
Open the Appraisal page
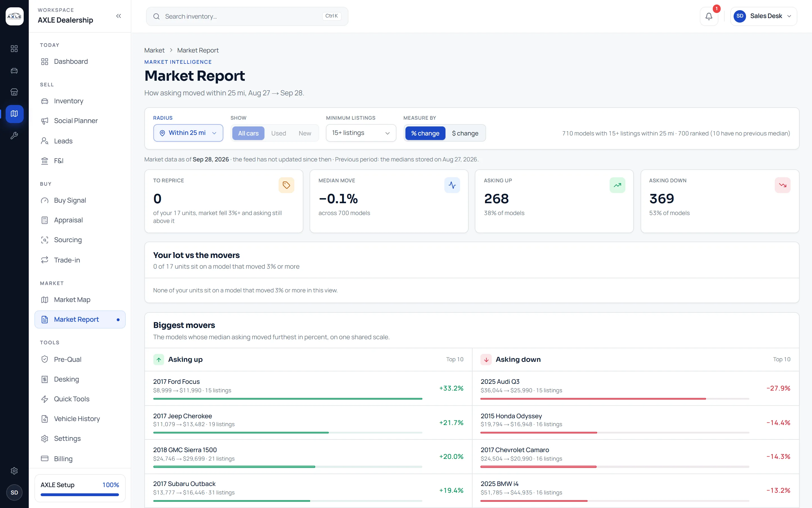(x=80, y=220)
